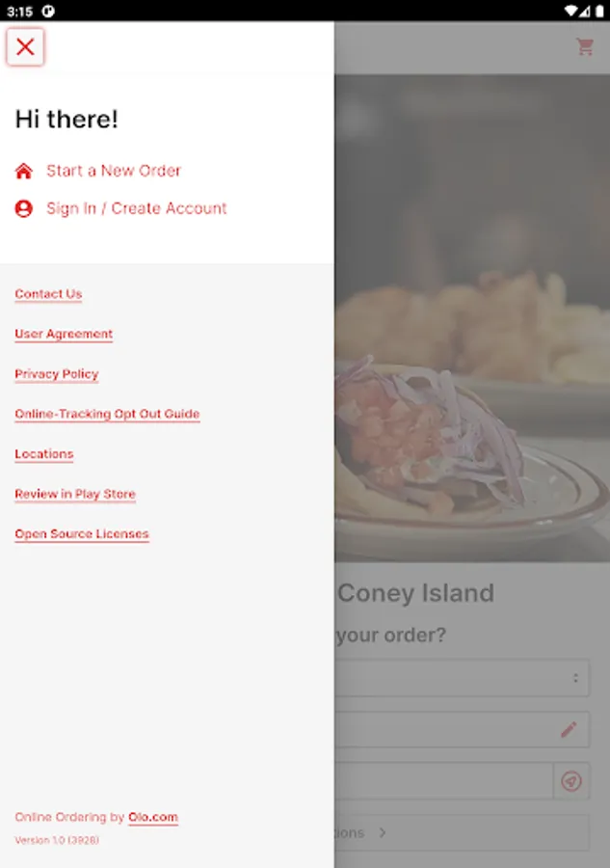
Task: View Open Source Licenses
Action: click(82, 533)
